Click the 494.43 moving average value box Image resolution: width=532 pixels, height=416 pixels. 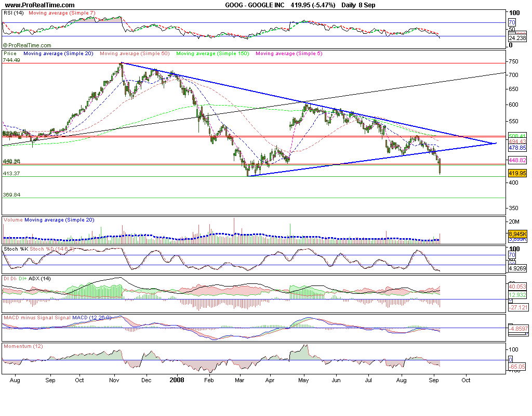[517, 141]
